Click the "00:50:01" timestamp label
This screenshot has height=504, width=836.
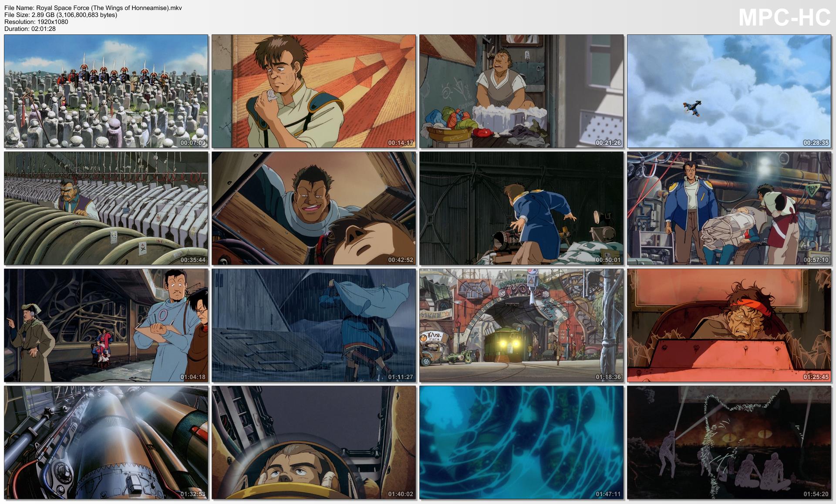tap(608, 260)
